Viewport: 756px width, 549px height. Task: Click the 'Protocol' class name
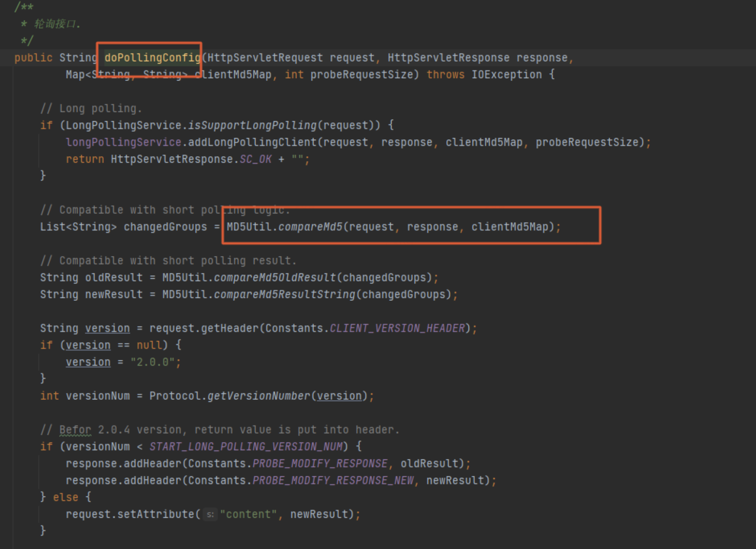click(x=175, y=396)
